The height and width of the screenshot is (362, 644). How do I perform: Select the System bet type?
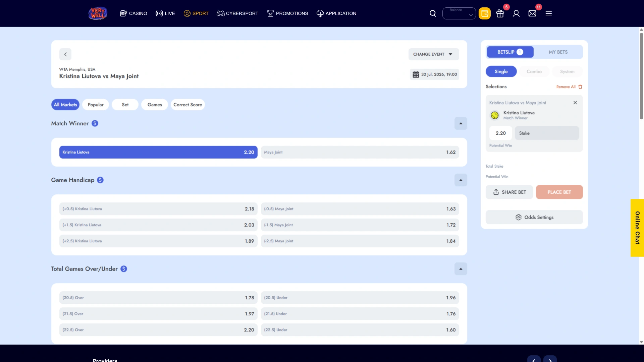567,71
